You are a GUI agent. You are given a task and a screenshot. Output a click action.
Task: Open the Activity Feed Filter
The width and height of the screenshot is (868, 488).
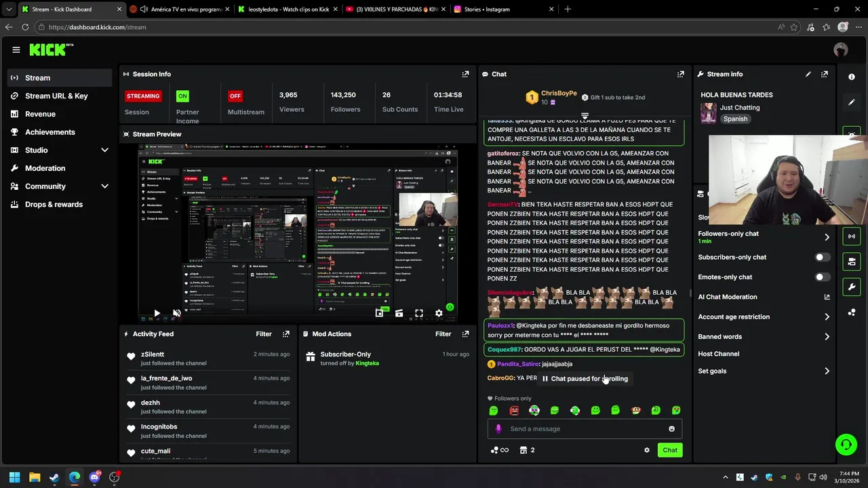point(264,334)
